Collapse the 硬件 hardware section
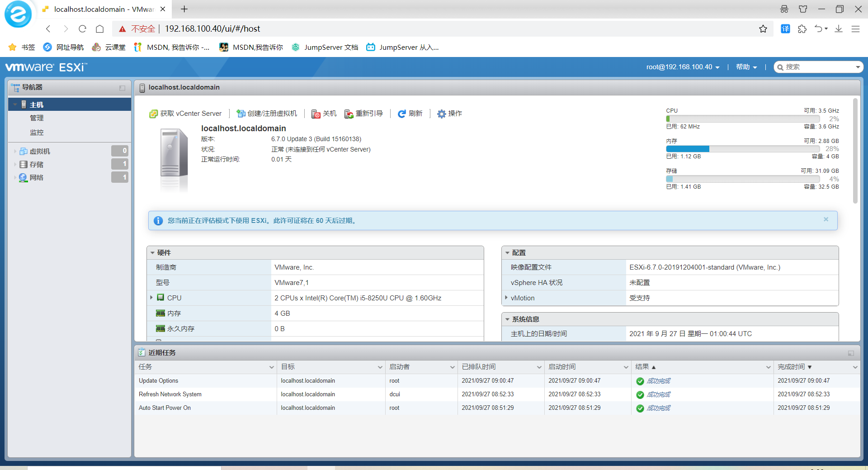Image resolution: width=868 pixels, height=470 pixels. click(152, 253)
